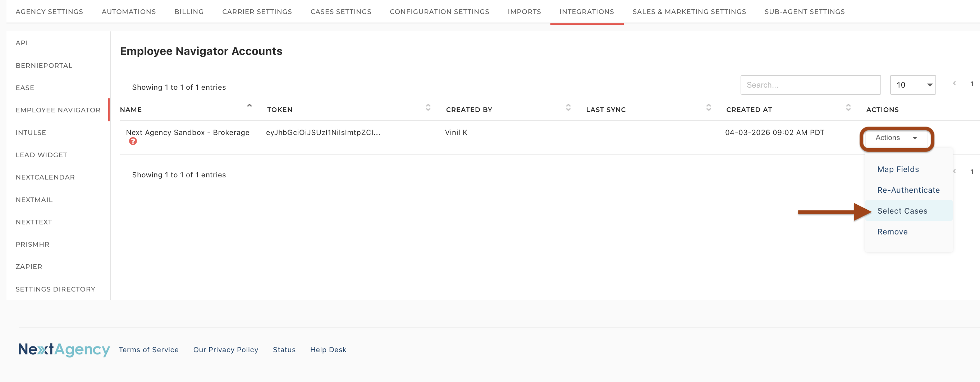Sort by Last Sync column icon

coord(708,108)
